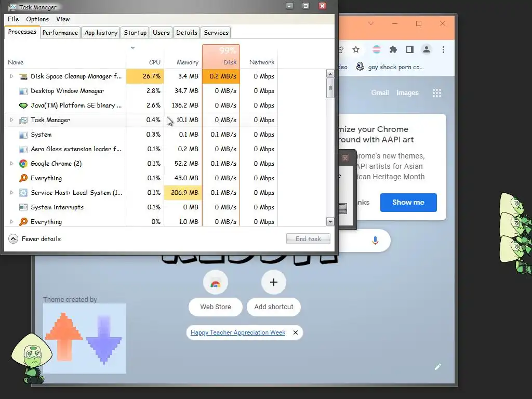
Task: Click the Desktop Window Manager process icon
Action: click(23, 91)
